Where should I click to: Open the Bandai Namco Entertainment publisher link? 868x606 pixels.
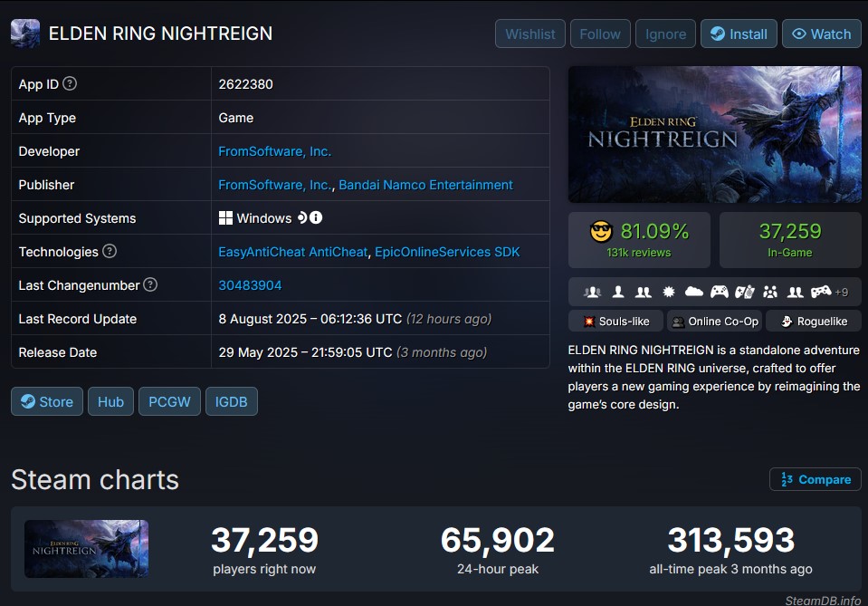coord(425,185)
